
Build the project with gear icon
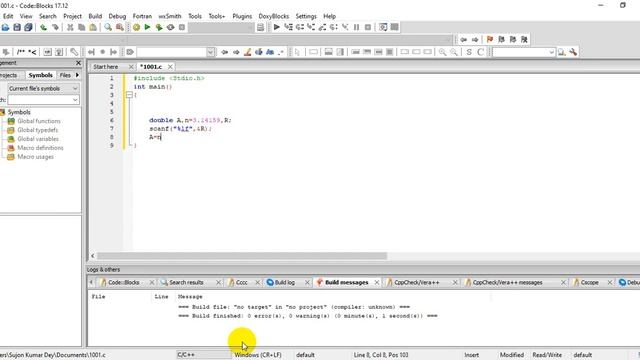pyautogui.click(x=136, y=27)
